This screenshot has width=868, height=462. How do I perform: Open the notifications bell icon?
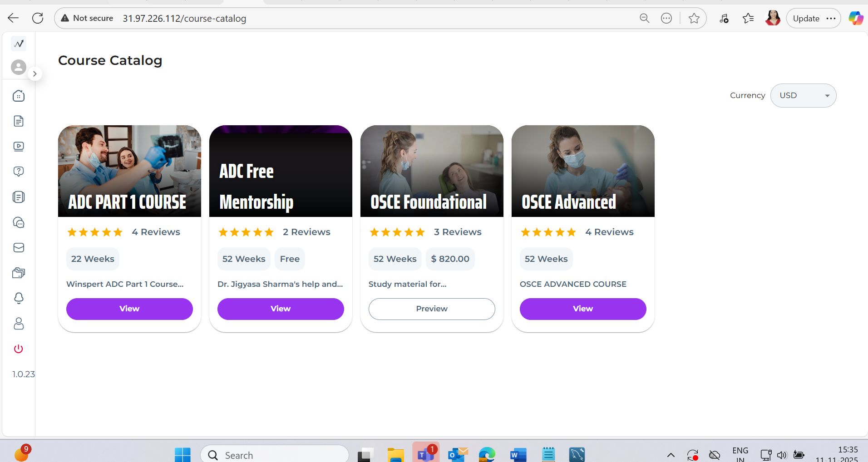19,298
